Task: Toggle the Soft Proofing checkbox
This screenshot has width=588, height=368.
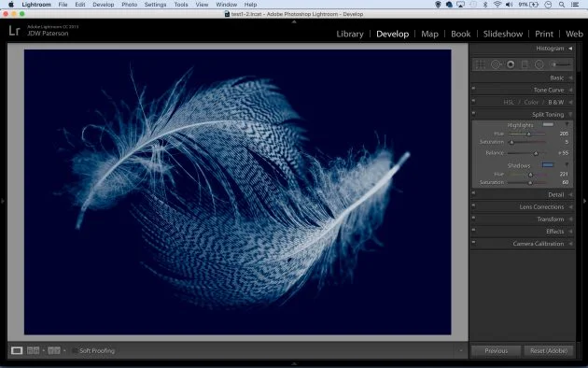Action: [x=75, y=350]
